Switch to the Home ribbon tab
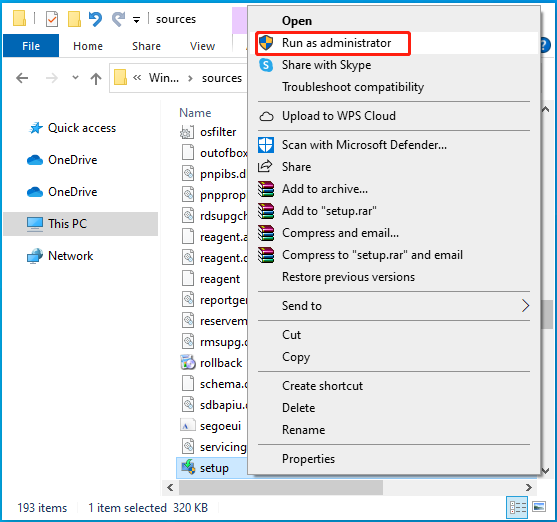The width and height of the screenshot is (557, 522). [88, 46]
